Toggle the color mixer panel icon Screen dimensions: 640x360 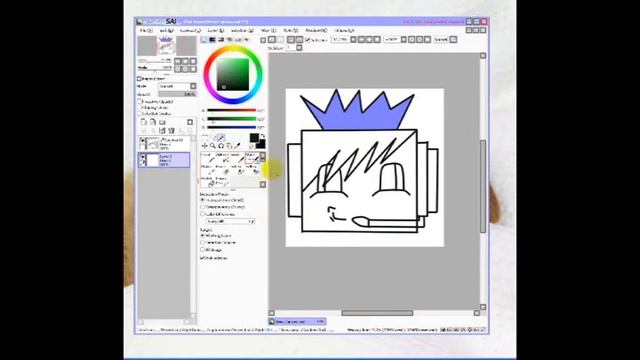click(x=229, y=40)
